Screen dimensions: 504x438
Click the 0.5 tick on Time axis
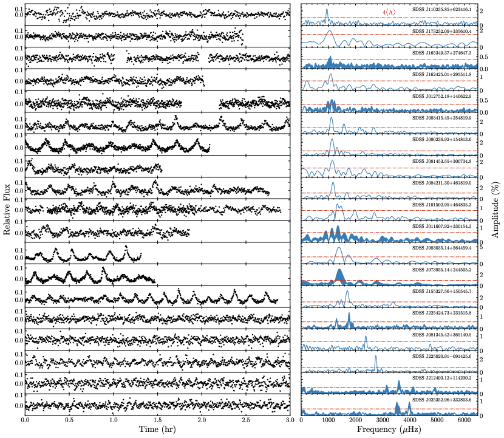(x=69, y=420)
